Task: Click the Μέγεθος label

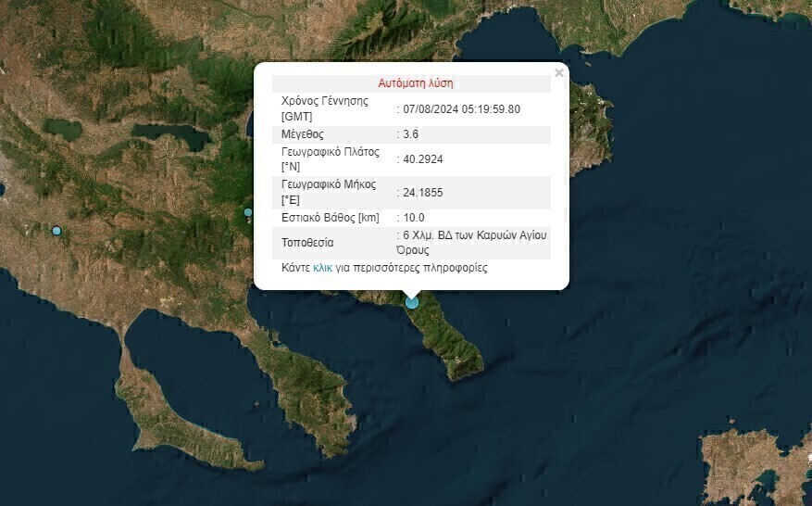Action: [x=305, y=134]
